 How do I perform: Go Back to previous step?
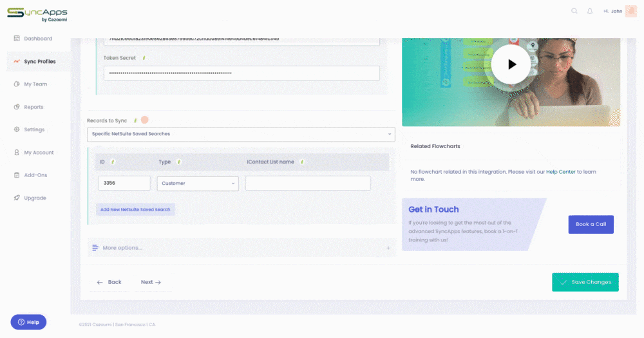[x=109, y=282]
